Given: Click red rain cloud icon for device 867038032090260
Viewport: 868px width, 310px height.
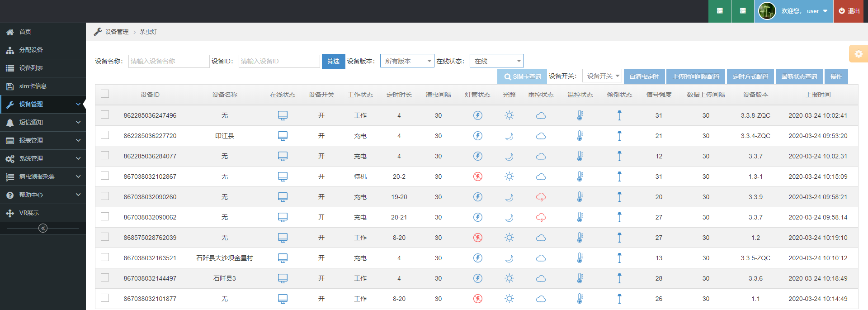Looking at the screenshot, I should coord(541,197).
